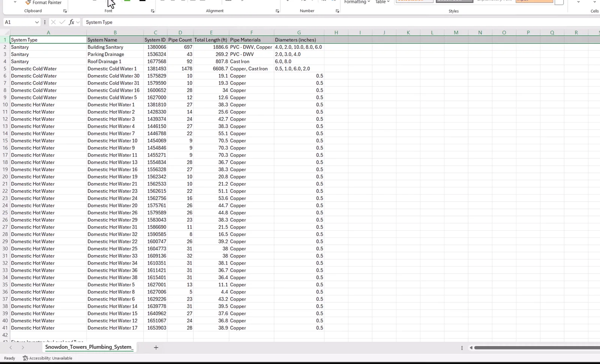The width and height of the screenshot is (600, 364).
Task: Select row 5 header
Action: pos(5,69)
